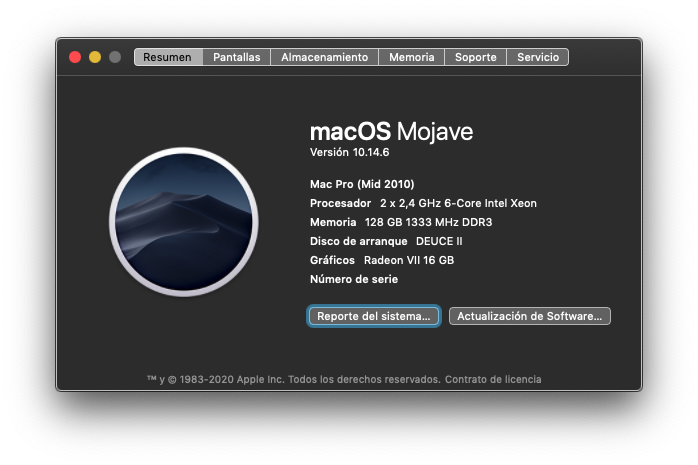Minimize window with yellow button

pos(95,57)
